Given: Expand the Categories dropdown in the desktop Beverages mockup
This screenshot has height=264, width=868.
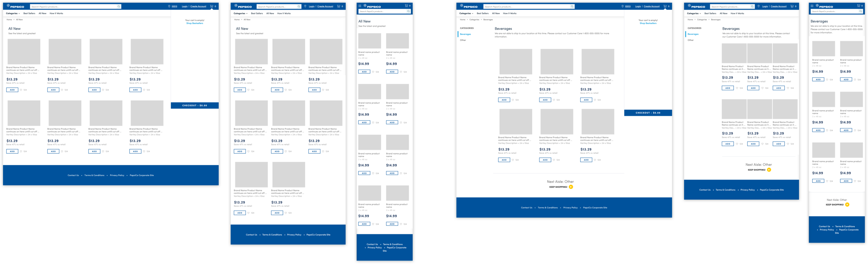Looking at the screenshot, I should point(466,14).
